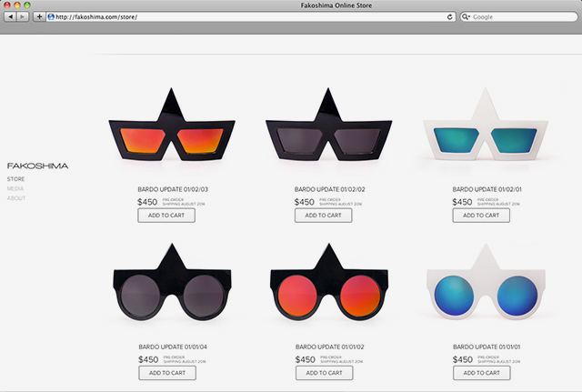Image resolution: width=582 pixels, height=392 pixels.
Task: Click the fakoshima.com URL address field
Action: click(246, 16)
